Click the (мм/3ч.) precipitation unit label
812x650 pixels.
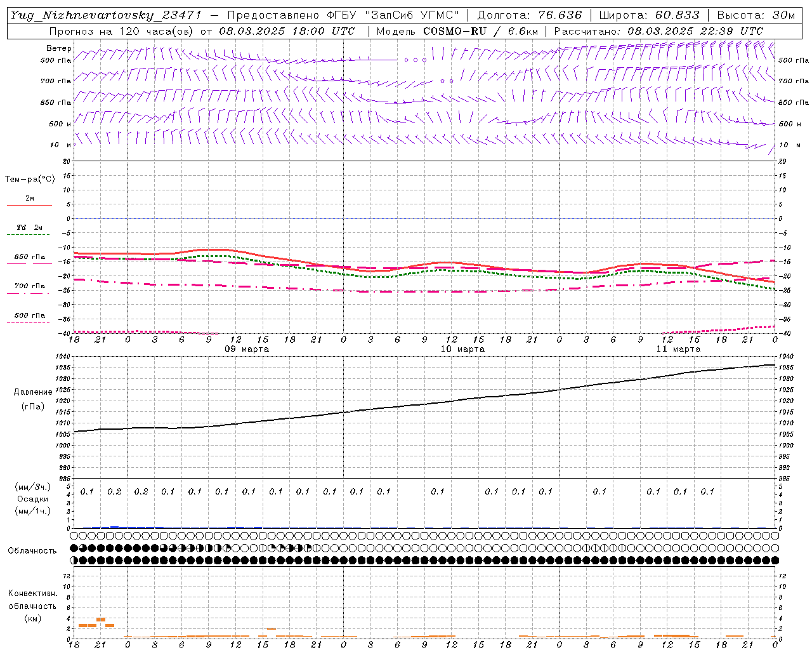pos(33,487)
